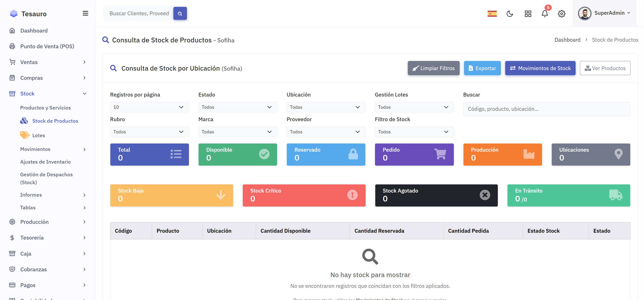The height and width of the screenshot is (300, 644).
Task: Click the list icon on Total card
Action: pyautogui.click(x=176, y=154)
